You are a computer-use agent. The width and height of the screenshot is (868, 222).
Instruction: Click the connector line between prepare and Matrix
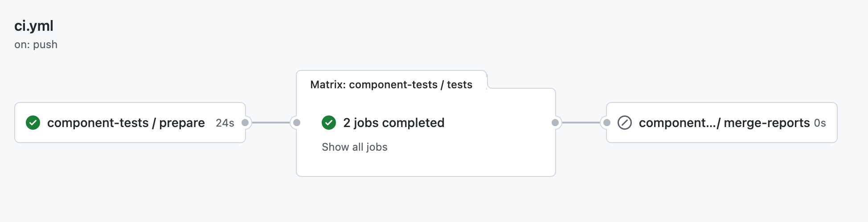coord(271,123)
